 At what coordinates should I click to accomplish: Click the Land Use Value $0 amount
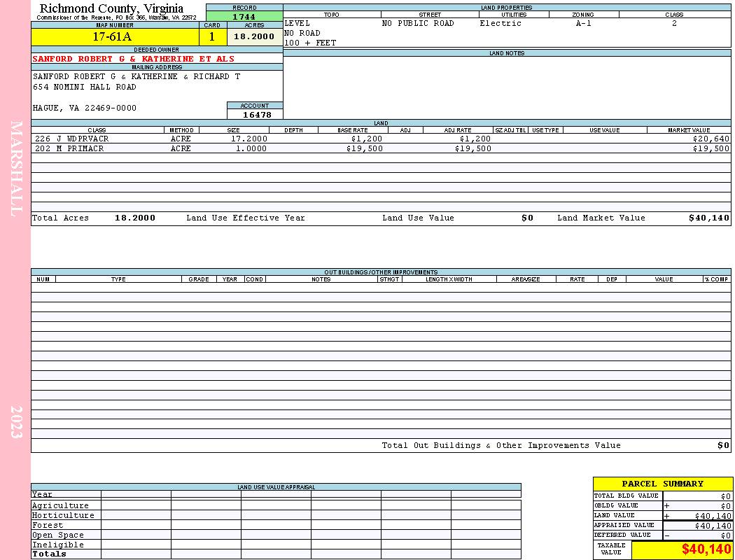click(527, 218)
